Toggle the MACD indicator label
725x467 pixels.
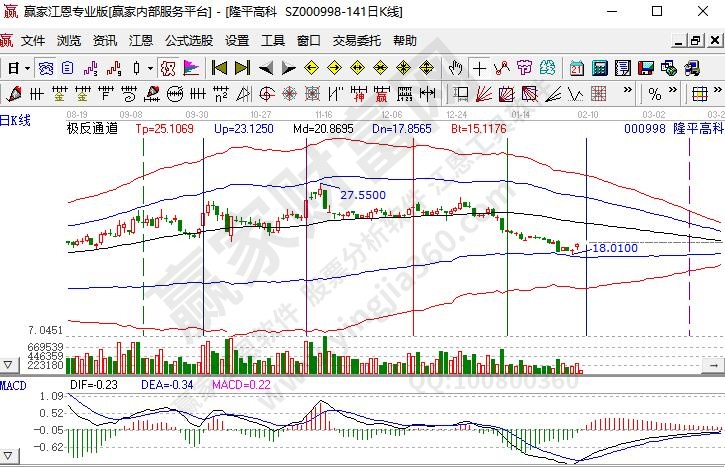point(13,385)
